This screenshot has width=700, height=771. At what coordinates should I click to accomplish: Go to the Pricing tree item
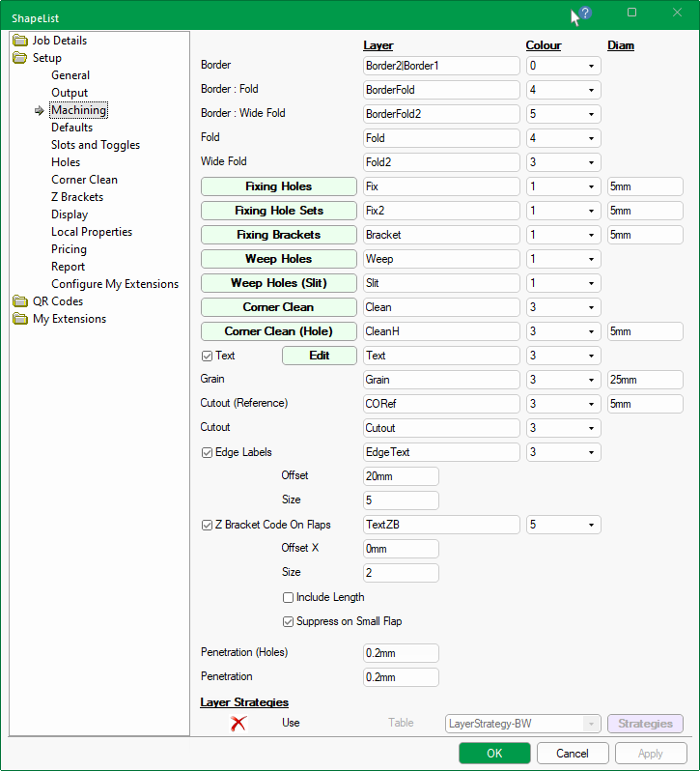pyautogui.click(x=69, y=249)
